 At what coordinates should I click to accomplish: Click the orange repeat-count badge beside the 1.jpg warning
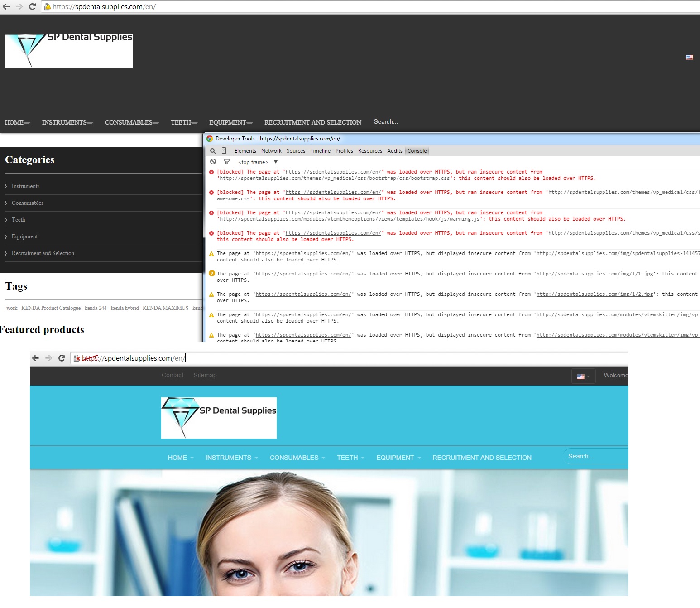[211, 274]
